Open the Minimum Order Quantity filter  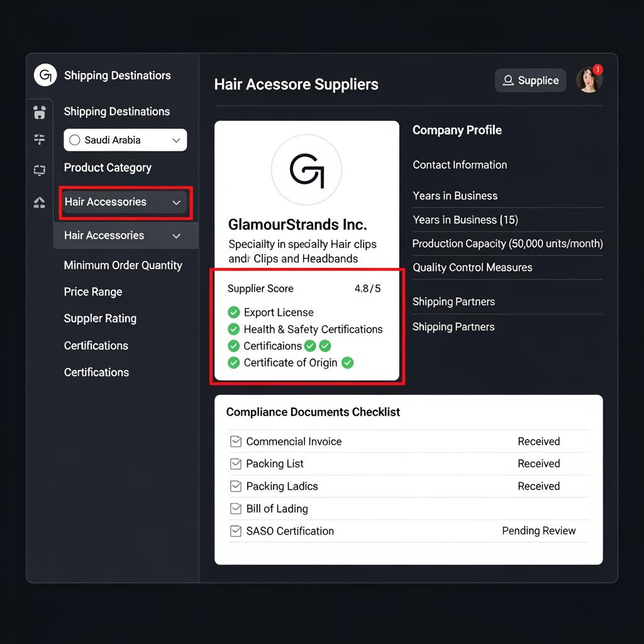pyautogui.click(x=123, y=265)
